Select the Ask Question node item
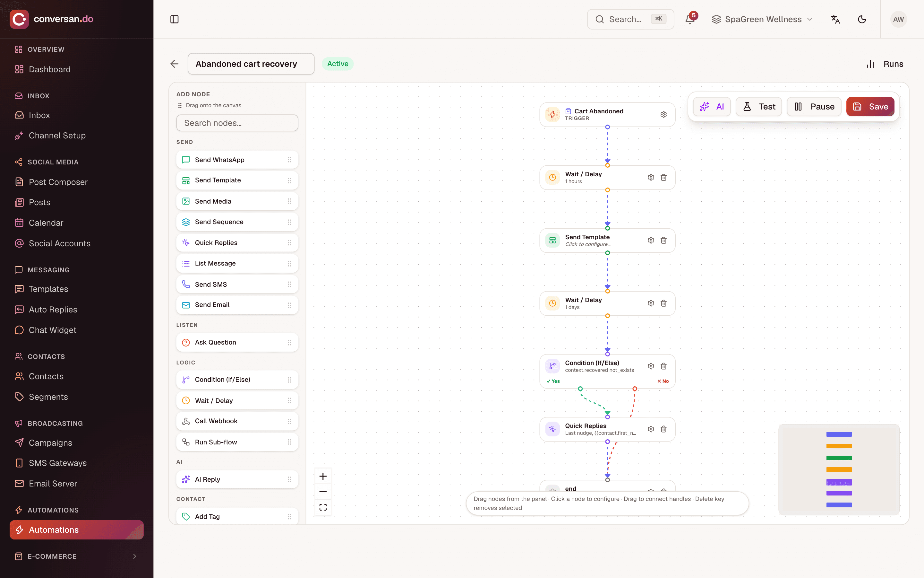Viewport: 924px width, 578px height. point(237,342)
